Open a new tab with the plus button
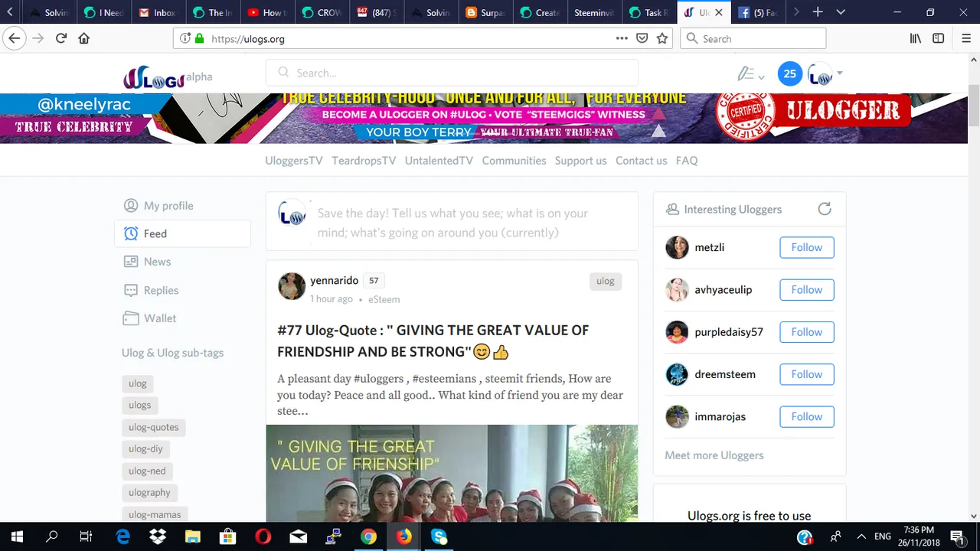 coord(818,12)
